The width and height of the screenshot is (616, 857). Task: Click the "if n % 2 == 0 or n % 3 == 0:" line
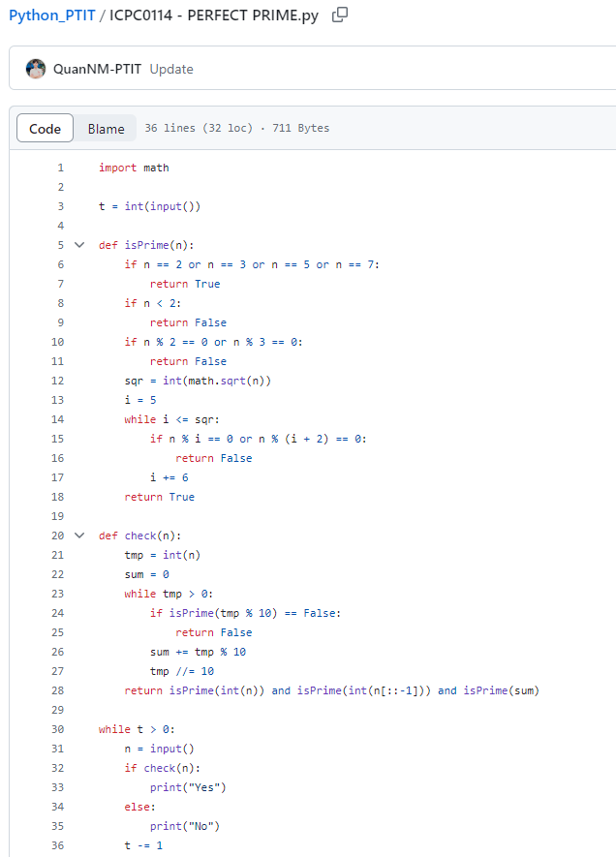click(x=214, y=342)
